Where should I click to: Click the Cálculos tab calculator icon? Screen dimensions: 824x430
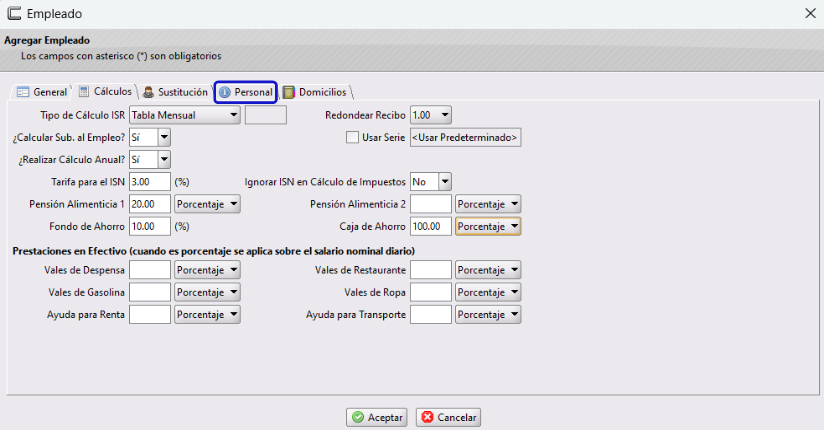(84, 91)
